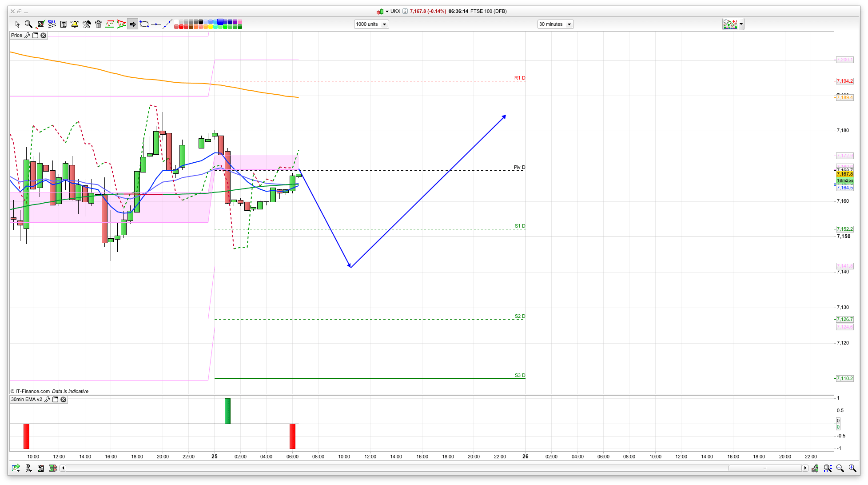The height and width of the screenshot is (485, 868).
Task: Toggle Price panel window mode icon
Action: tap(36, 36)
